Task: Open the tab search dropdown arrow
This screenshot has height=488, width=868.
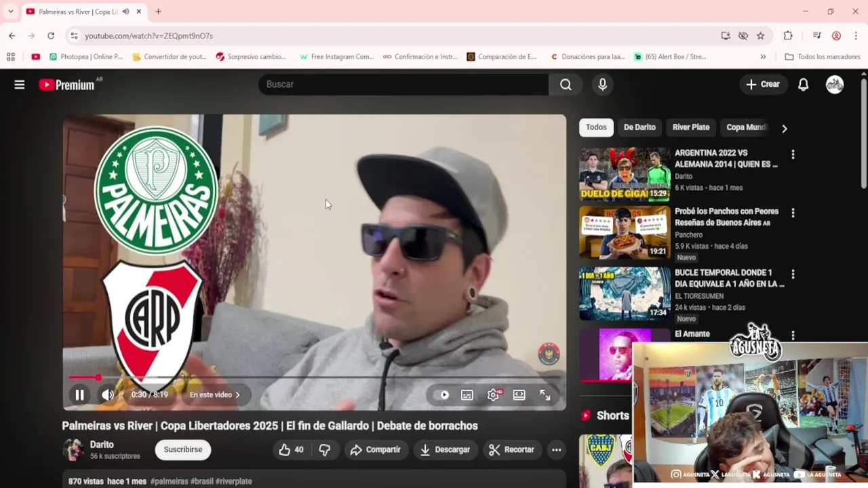Action: 10,12
